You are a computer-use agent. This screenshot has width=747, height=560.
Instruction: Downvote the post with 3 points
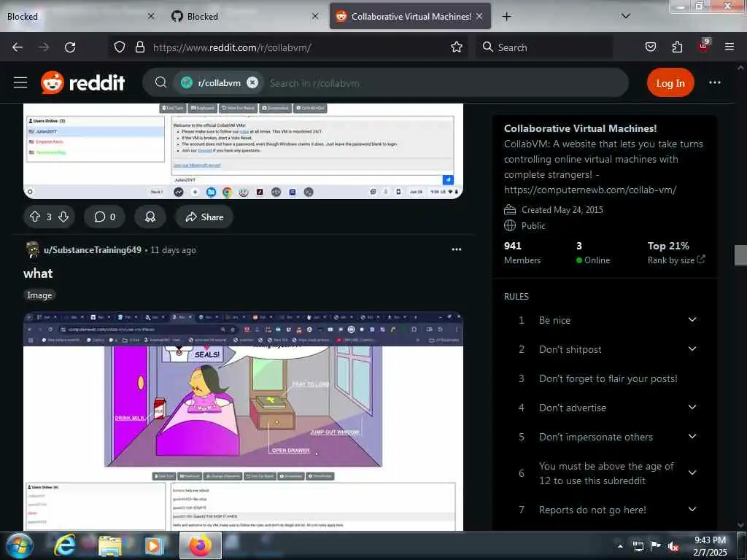tap(63, 217)
